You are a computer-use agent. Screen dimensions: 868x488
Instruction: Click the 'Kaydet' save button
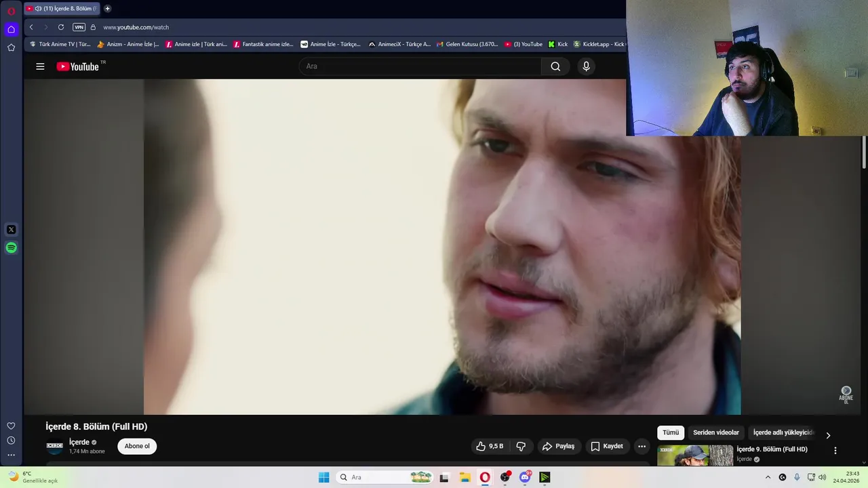(607, 446)
